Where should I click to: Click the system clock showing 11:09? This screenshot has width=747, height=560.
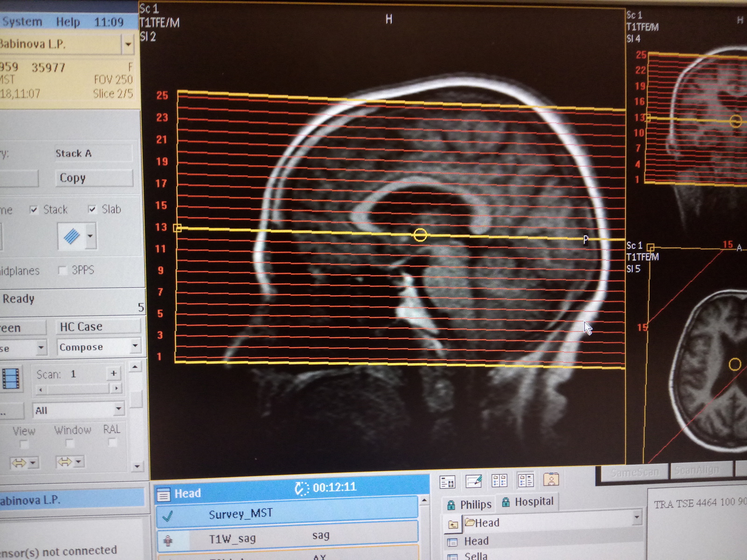[109, 22]
